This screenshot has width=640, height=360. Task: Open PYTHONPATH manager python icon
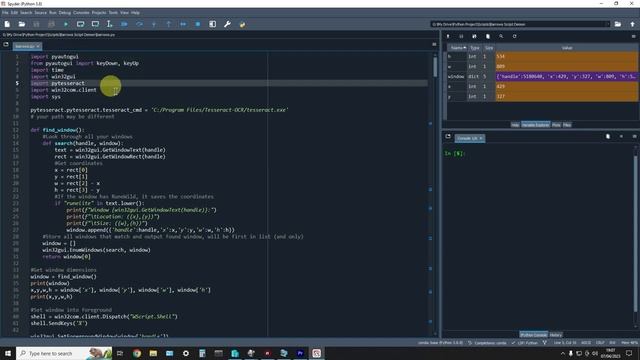[242, 24]
